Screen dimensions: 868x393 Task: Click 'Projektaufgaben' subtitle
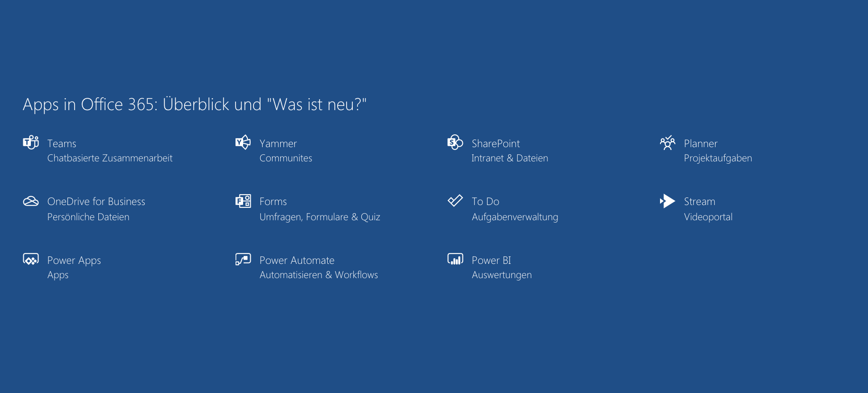pyautogui.click(x=718, y=159)
